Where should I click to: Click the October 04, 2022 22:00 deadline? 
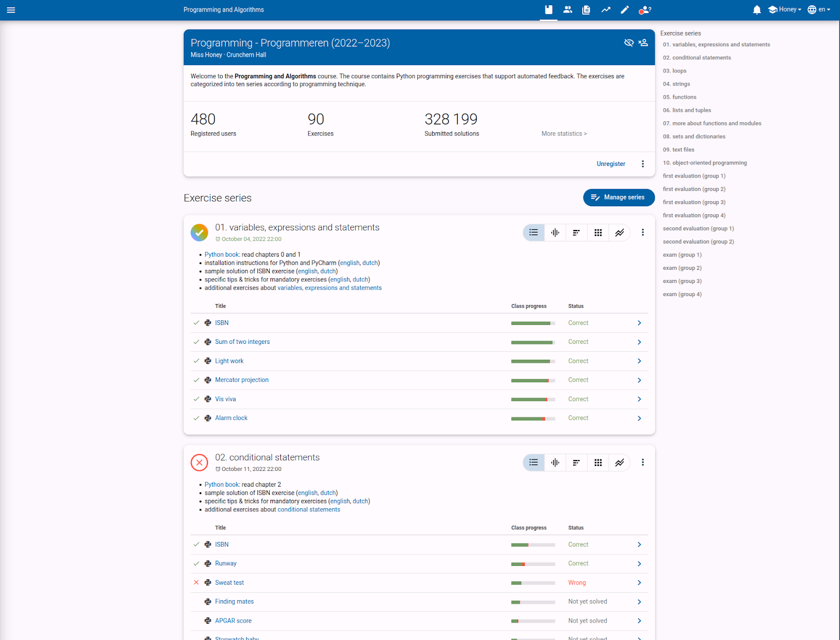pyautogui.click(x=248, y=239)
